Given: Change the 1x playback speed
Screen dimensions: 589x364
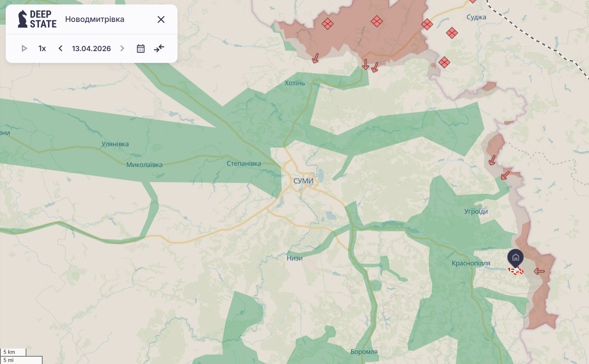Looking at the screenshot, I should 42,49.
